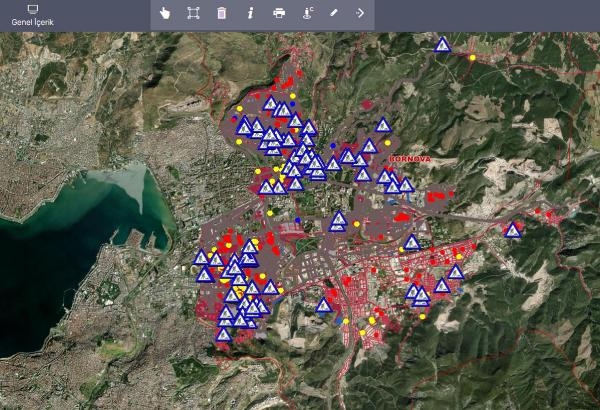
Task: Expand toolbar with right chevron arrow
Action: pyautogui.click(x=360, y=13)
